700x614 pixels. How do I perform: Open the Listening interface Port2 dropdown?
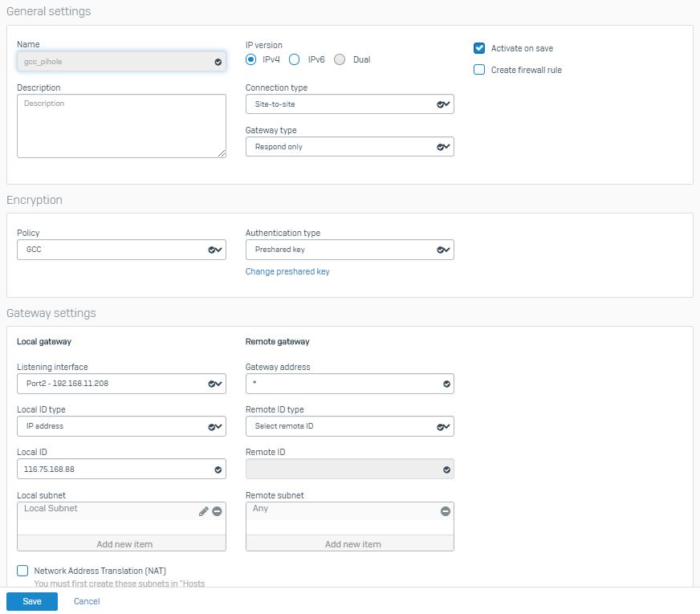121,384
